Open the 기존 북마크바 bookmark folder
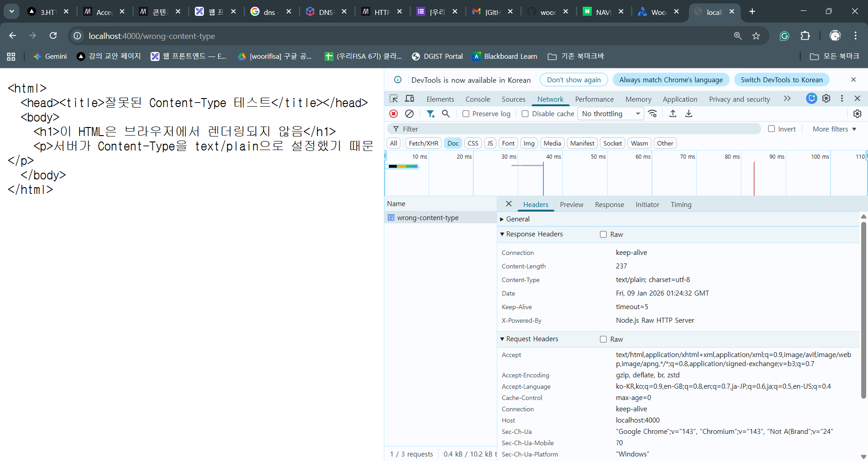Screen dimensions: 868x461 [576, 56]
